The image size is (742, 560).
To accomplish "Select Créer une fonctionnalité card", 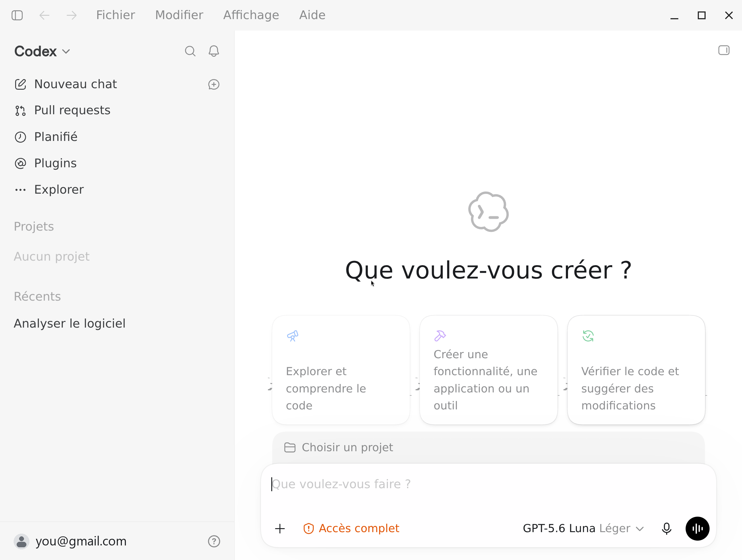I will click(x=488, y=370).
